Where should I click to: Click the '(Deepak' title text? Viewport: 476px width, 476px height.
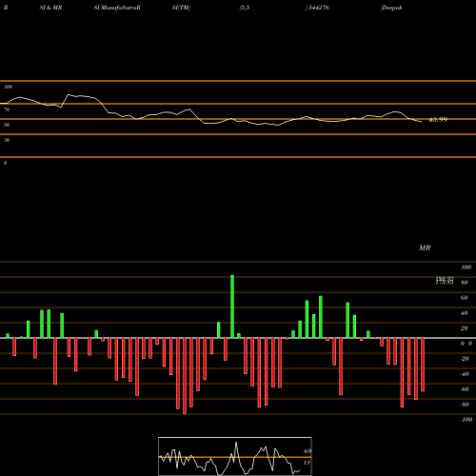pos(391,8)
